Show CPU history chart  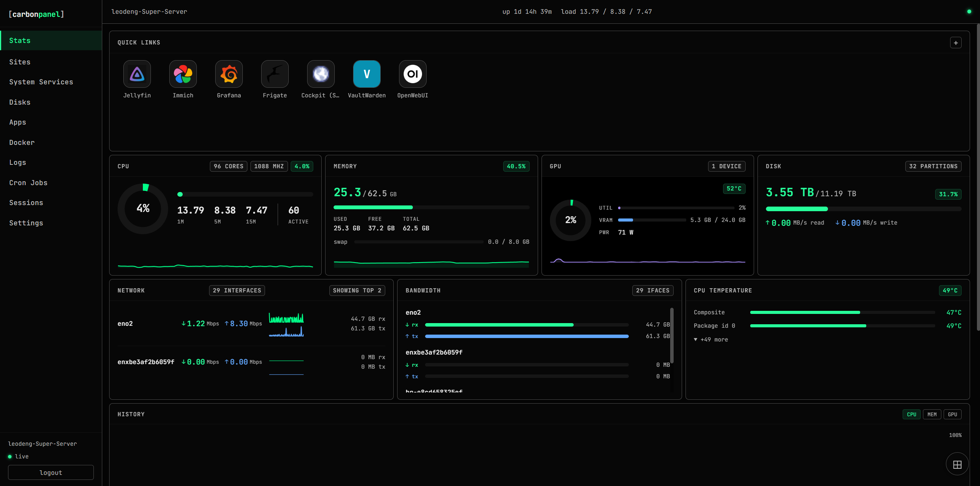click(911, 414)
